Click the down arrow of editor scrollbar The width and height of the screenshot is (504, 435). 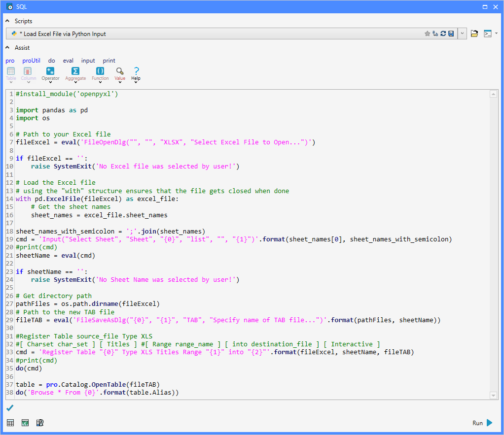click(x=493, y=395)
